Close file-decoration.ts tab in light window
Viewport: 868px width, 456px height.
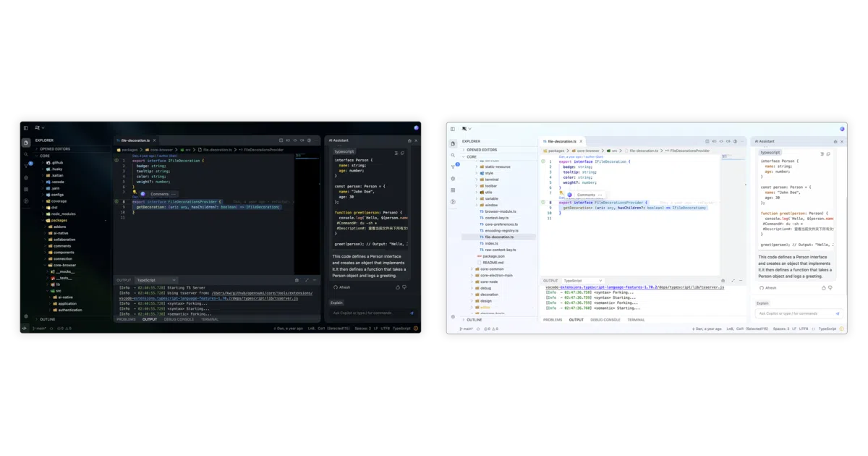point(581,141)
